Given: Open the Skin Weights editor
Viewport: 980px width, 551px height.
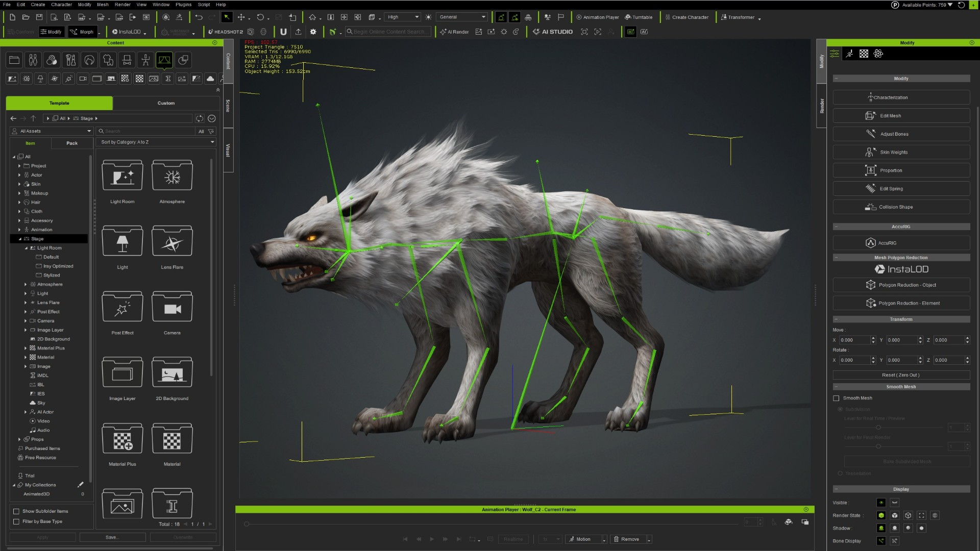Looking at the screenshot, I should (x=901, y=152).
